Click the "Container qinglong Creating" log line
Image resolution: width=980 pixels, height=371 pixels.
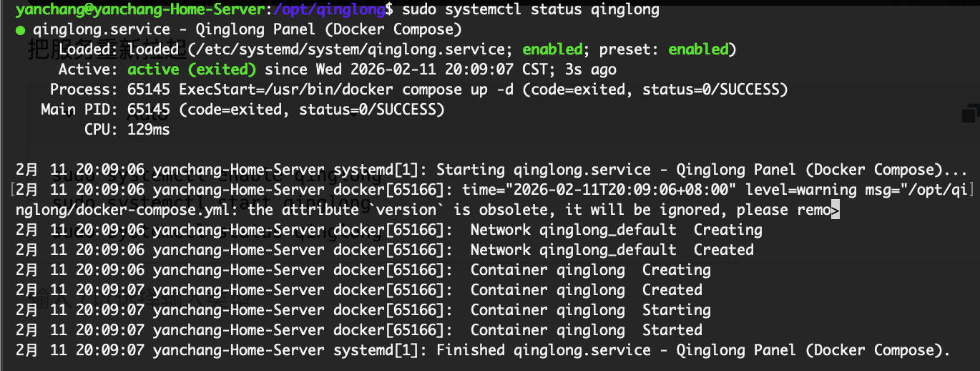589,271
